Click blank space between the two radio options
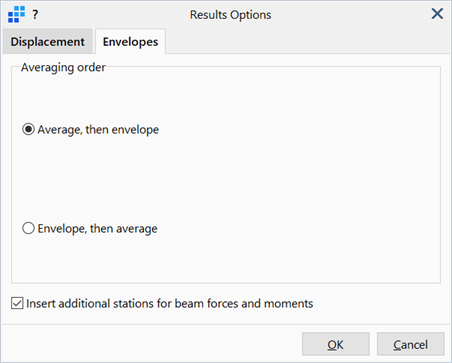The height and width of the screenshot is (363, 452). (226, 179)
